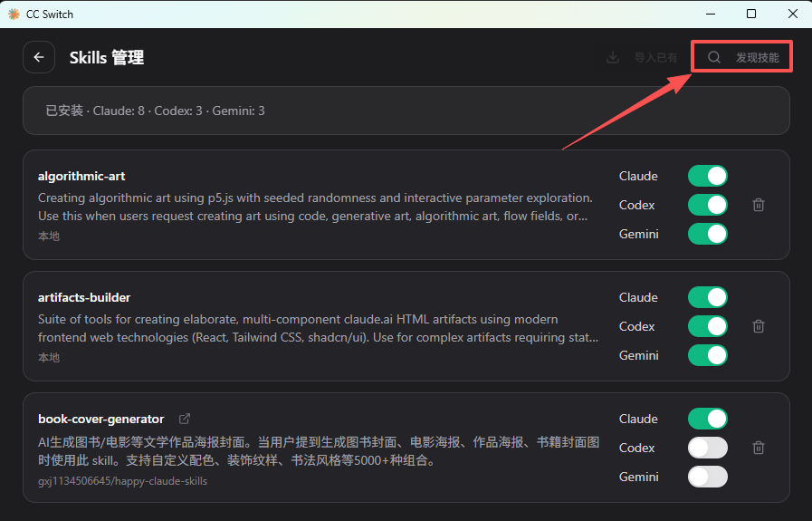Viewport: 812px width, 521px height.
Task: Close the CC Switch window
Action: coord(793,14)
